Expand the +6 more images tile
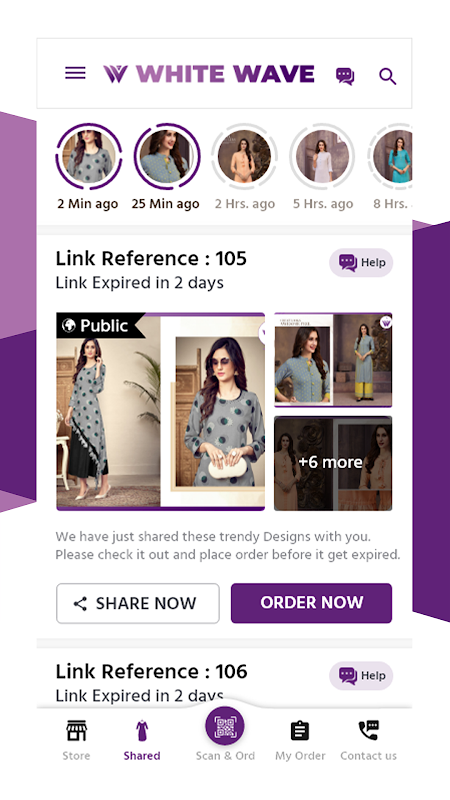450x800 pixels. click(333, 463)
